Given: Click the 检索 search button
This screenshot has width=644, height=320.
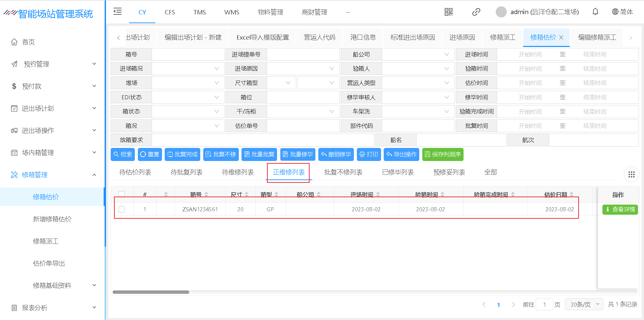Looking at the screenshot, I should 123,154.
